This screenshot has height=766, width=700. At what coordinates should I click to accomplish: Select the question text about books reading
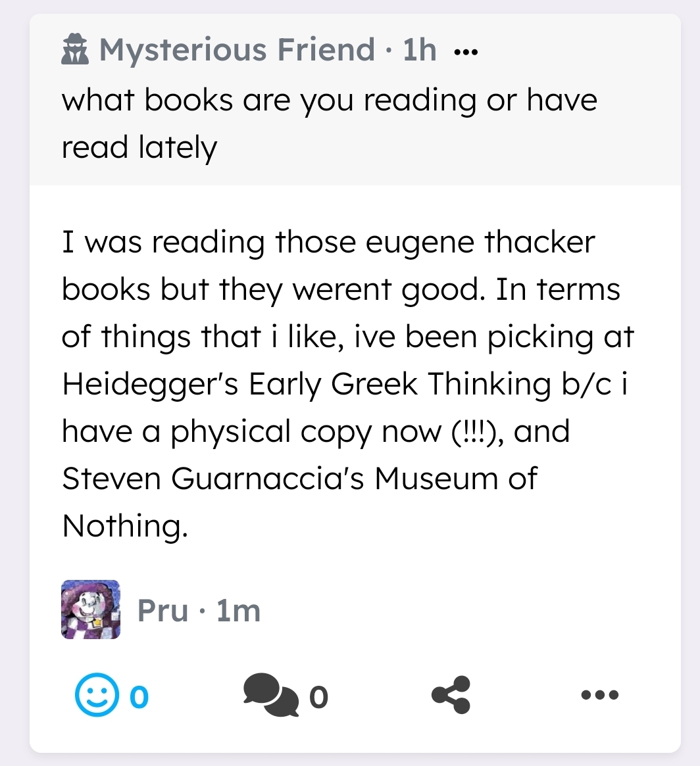(330, 124)
